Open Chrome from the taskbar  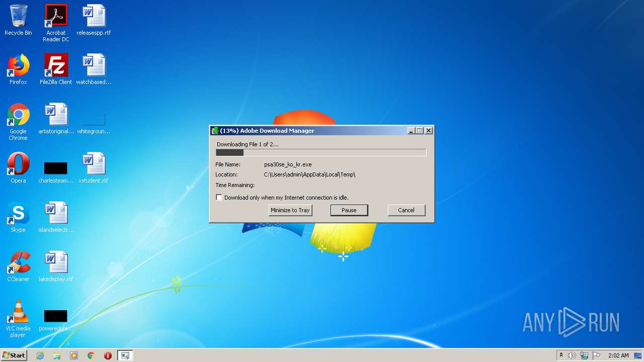tap(91, 355)
